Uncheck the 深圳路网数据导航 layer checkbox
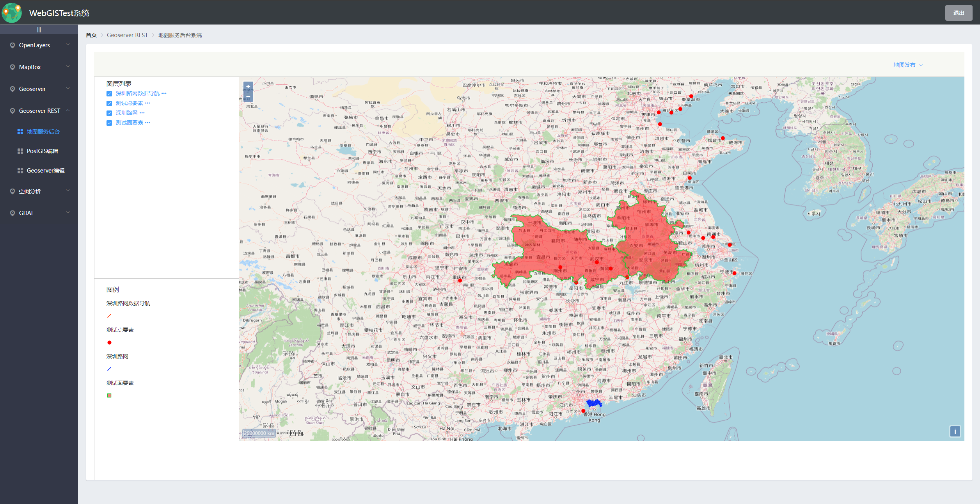The height and width of the screenshot is (504, 980). click(x=109, y=94)
